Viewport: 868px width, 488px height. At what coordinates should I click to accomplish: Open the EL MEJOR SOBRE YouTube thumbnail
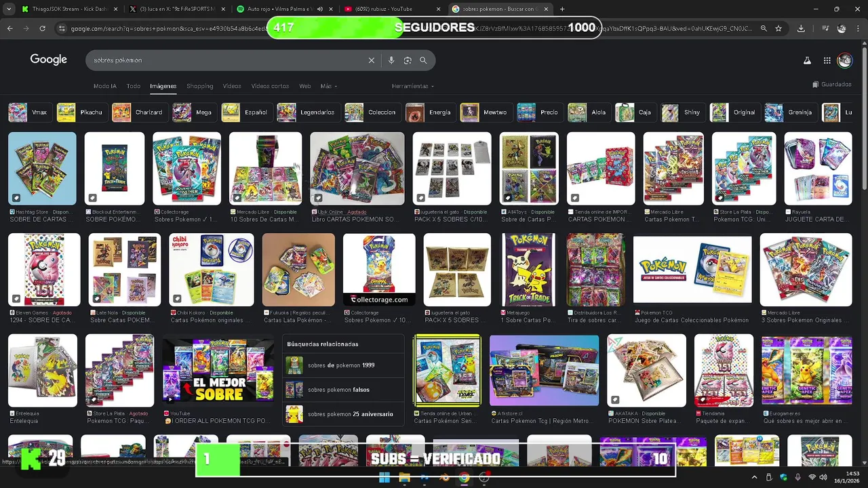[218, 371]
